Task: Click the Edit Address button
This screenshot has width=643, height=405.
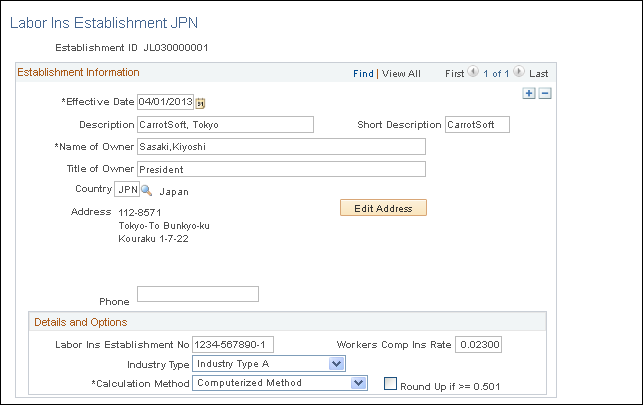Action: (x=383, y=208)
